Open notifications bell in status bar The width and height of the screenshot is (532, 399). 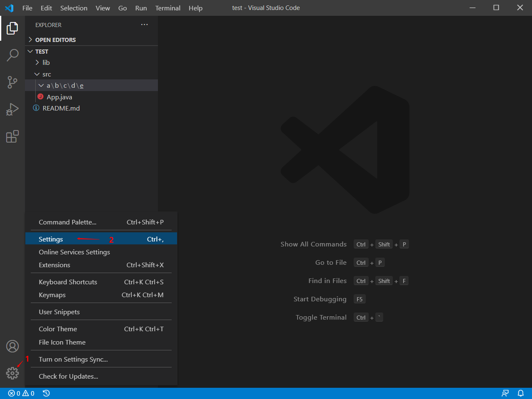pos(520,393)
